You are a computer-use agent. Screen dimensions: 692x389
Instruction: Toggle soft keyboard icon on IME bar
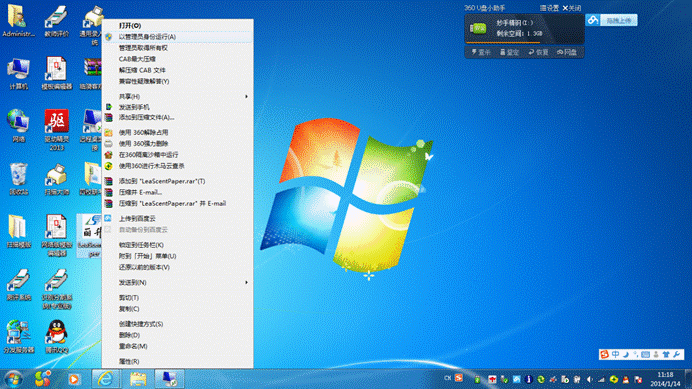click(646, 354)
